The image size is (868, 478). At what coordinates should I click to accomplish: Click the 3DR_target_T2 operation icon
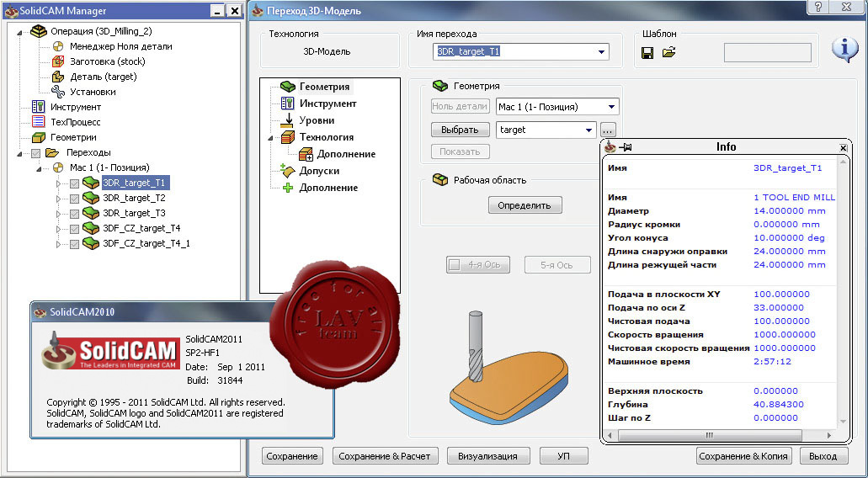tap(91, 198)
